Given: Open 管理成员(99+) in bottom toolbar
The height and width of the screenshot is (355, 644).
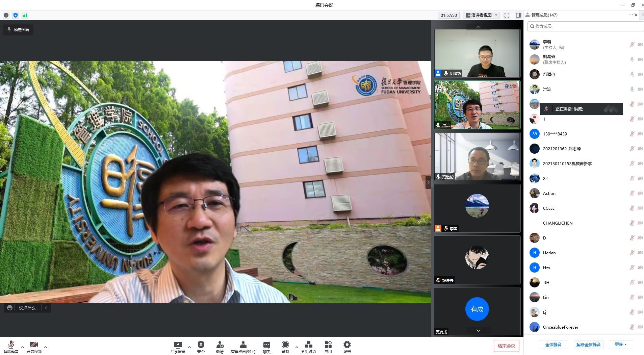Looking at the screenshot, I should (x=243, y=345).
